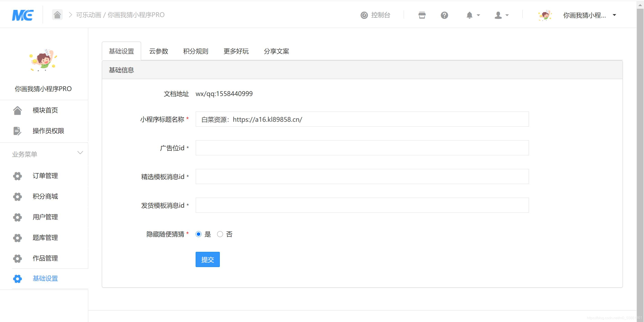The width and height of the screenshot is (644, 322).
Task: Click the user profile icon
Action: (x=498, y=15)
